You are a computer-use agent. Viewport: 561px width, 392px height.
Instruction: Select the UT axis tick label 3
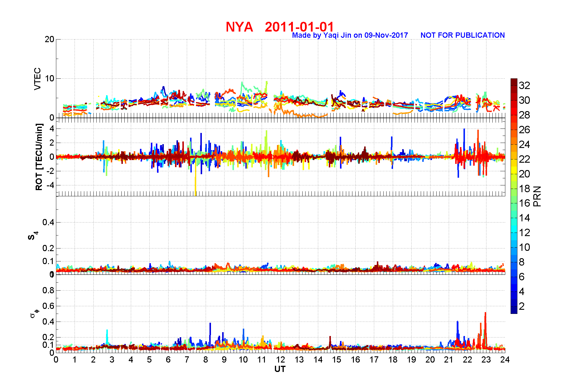(112, 360)
